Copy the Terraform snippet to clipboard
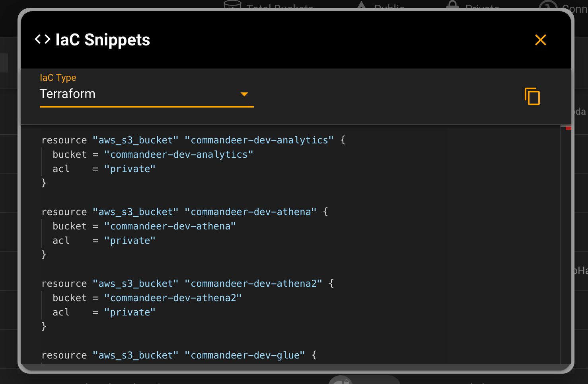 pos(532,96)
